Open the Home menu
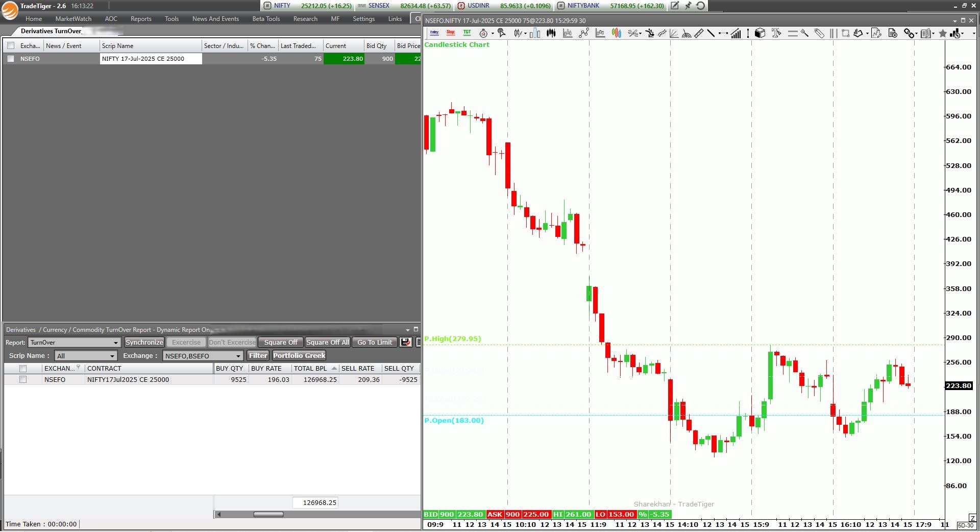 pos(34,19)
